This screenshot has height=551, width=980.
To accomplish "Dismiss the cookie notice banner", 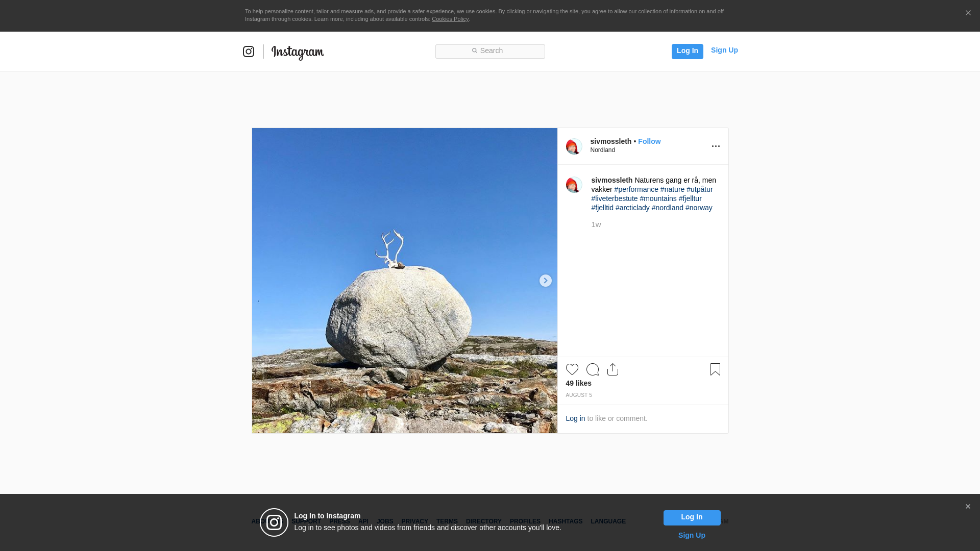I will point(968,13).
